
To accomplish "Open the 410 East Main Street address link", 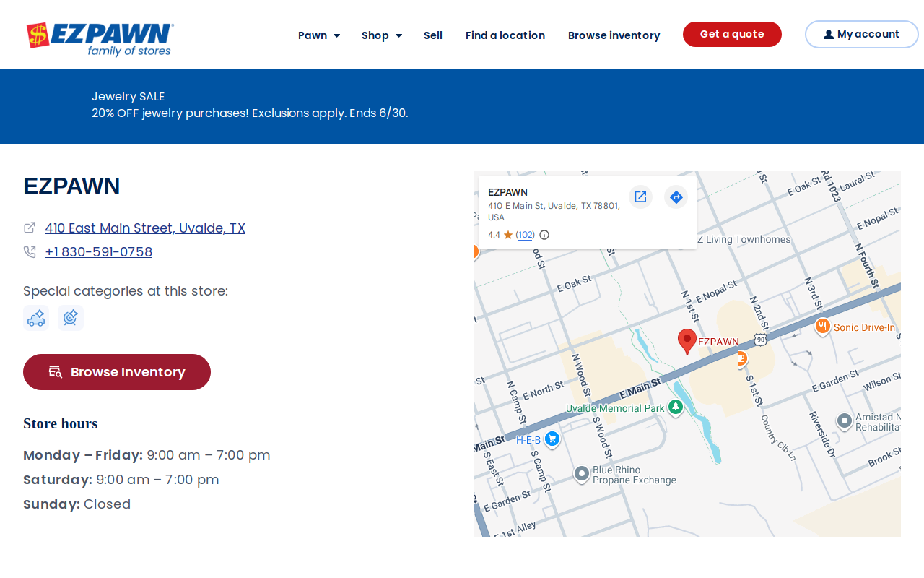I will [145, 228].
